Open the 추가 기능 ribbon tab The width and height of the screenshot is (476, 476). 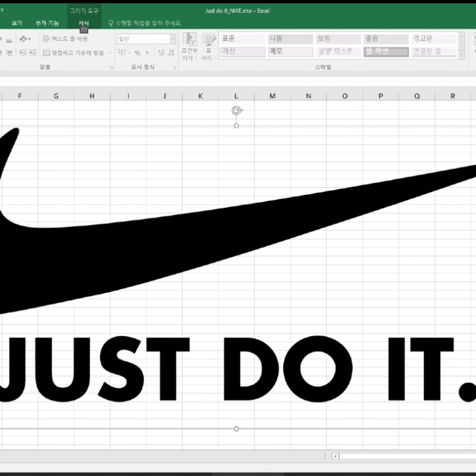47,23
